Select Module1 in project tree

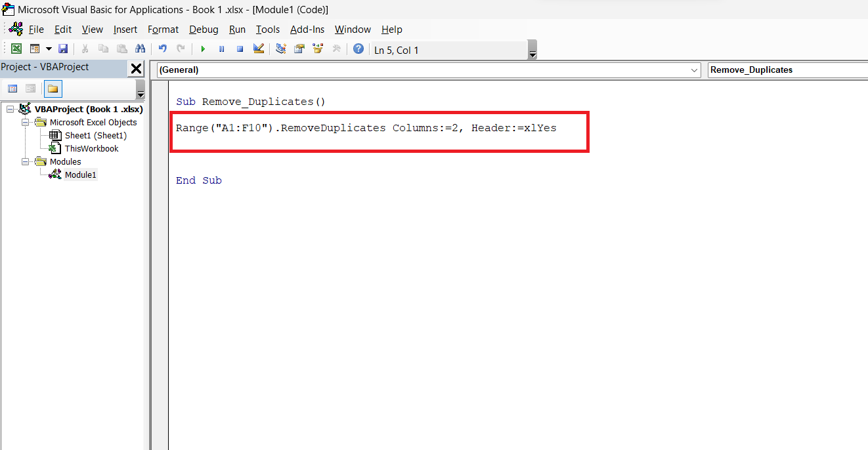[81, 174]
